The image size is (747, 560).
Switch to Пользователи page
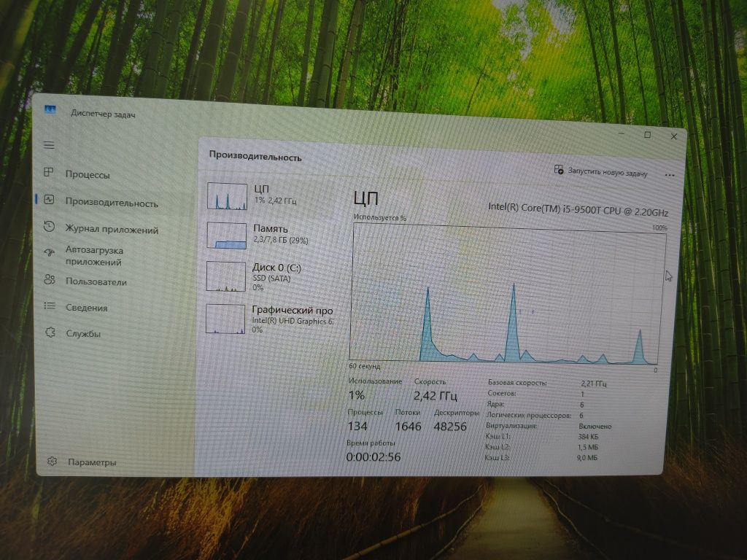(x=96, y=281)
